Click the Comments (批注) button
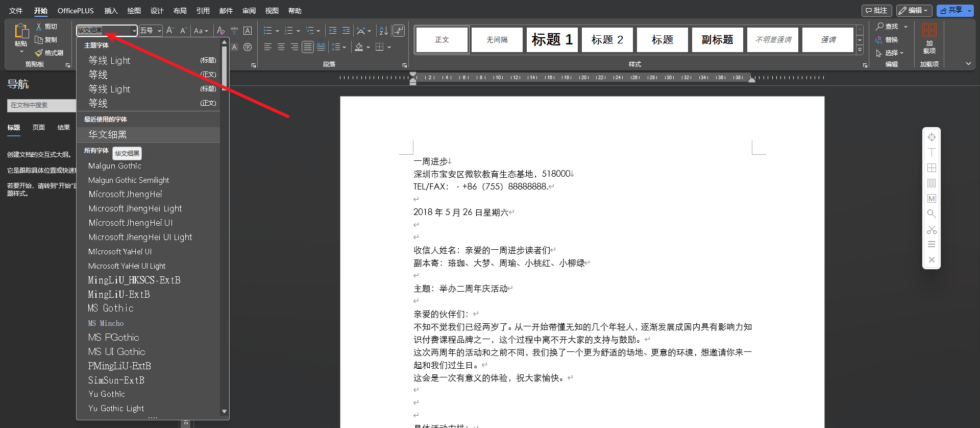This screenshot has height=428, width=980. (x=876, y=10)
